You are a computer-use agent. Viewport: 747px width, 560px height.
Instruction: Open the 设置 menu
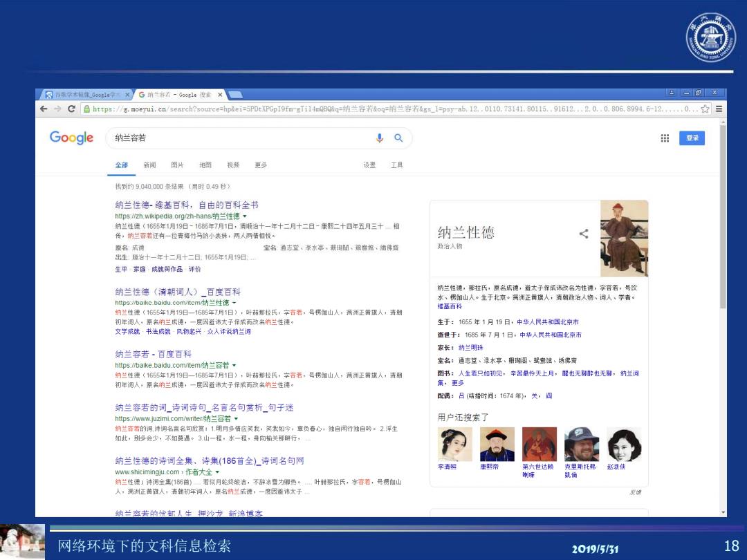coord(369,165)
